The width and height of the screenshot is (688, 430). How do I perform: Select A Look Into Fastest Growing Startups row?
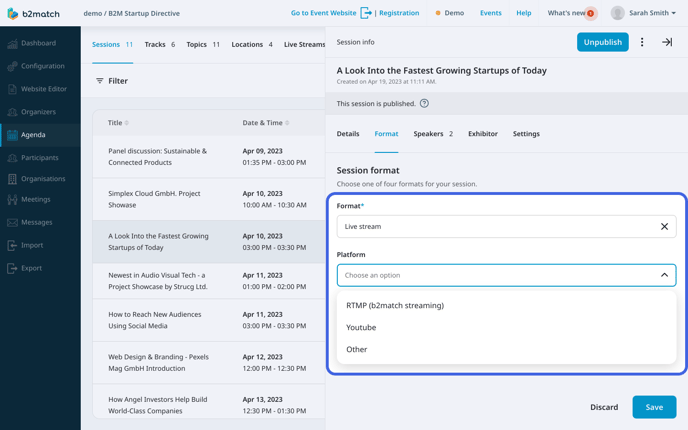(209, 242)
